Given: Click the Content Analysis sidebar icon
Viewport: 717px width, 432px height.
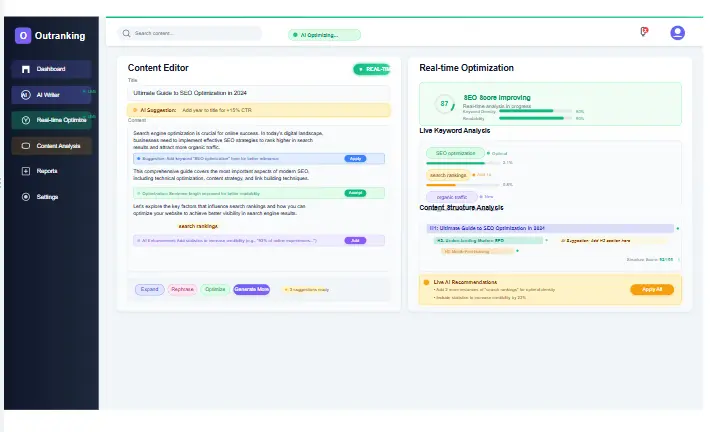Looking at the screenshot, I should click(x=26, y=146).
